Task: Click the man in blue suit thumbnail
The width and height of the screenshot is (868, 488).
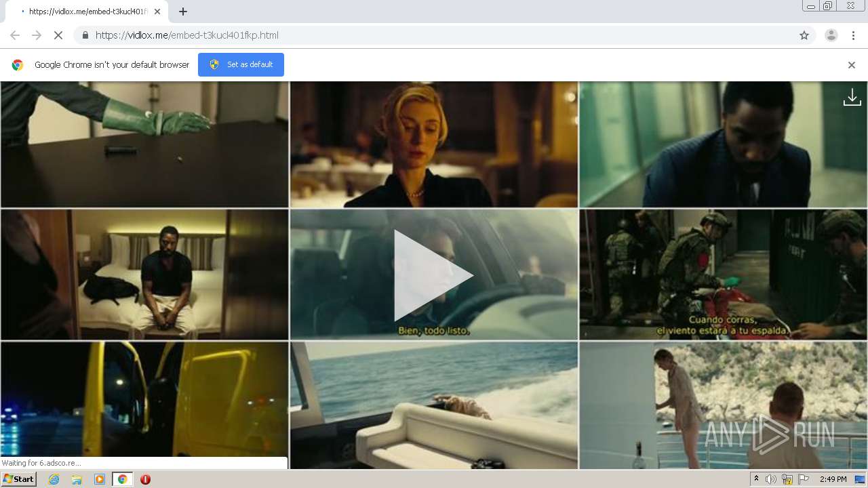Action: point(723,144)
